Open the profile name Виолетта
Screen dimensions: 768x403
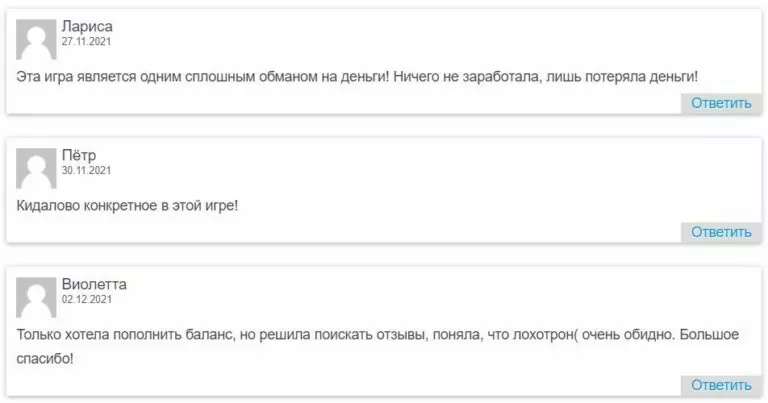click(x=94, y=284)
